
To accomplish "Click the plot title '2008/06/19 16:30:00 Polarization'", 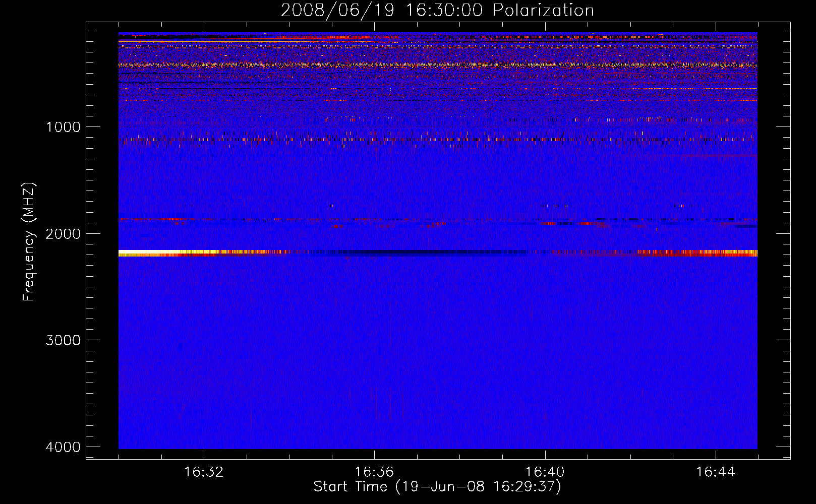I will pyautogui.click(x=437, y=11).
